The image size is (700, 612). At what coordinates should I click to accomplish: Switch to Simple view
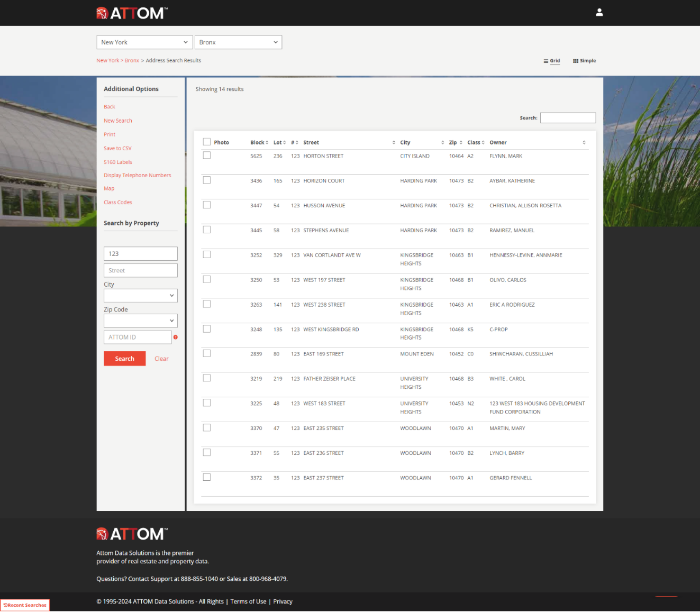tap(584, 61)
